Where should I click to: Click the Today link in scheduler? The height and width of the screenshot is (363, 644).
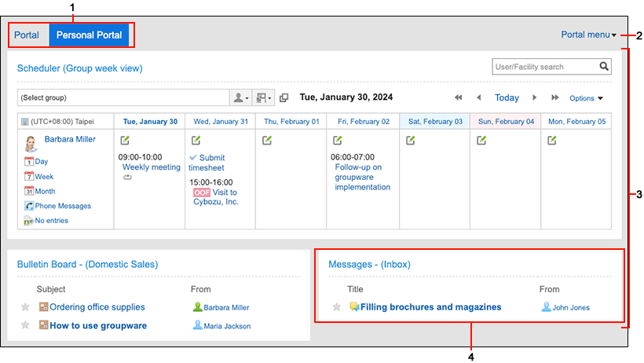(x=507, y=98)
